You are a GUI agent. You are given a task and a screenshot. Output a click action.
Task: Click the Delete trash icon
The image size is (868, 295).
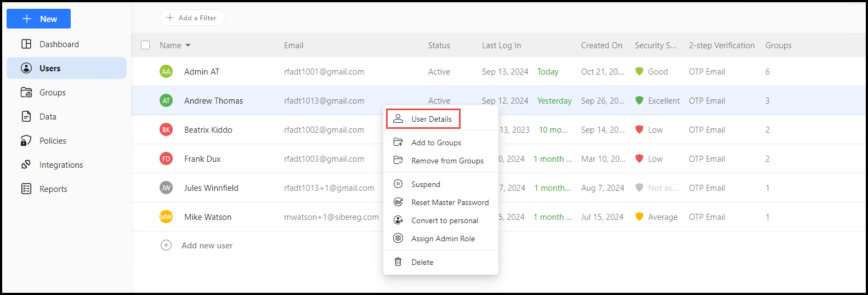point(399,262)
